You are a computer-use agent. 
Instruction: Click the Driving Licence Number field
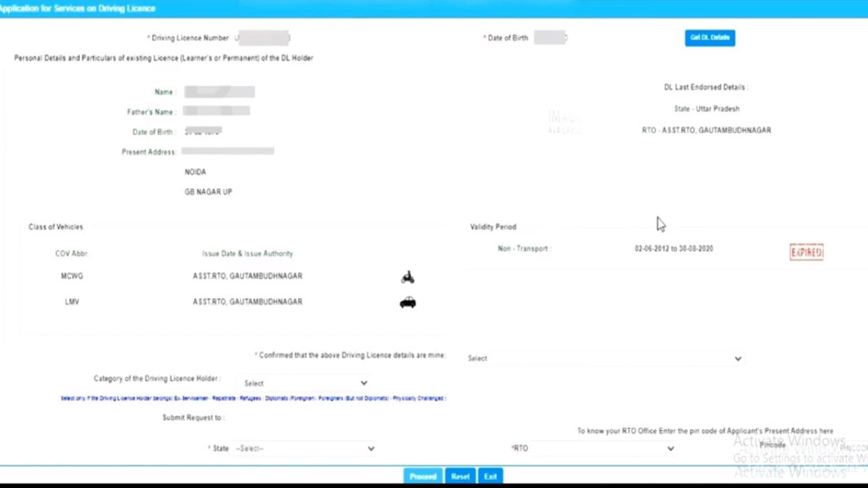pos(263,38)
